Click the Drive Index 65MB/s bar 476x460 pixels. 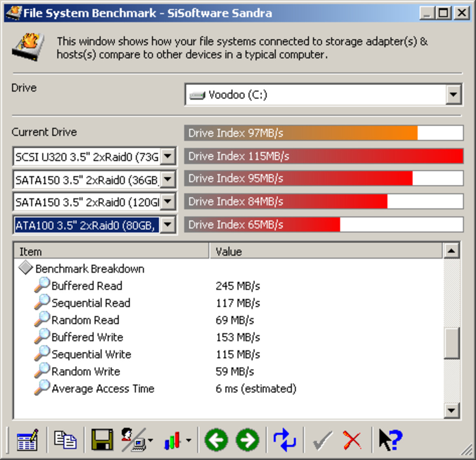point(323,225)
